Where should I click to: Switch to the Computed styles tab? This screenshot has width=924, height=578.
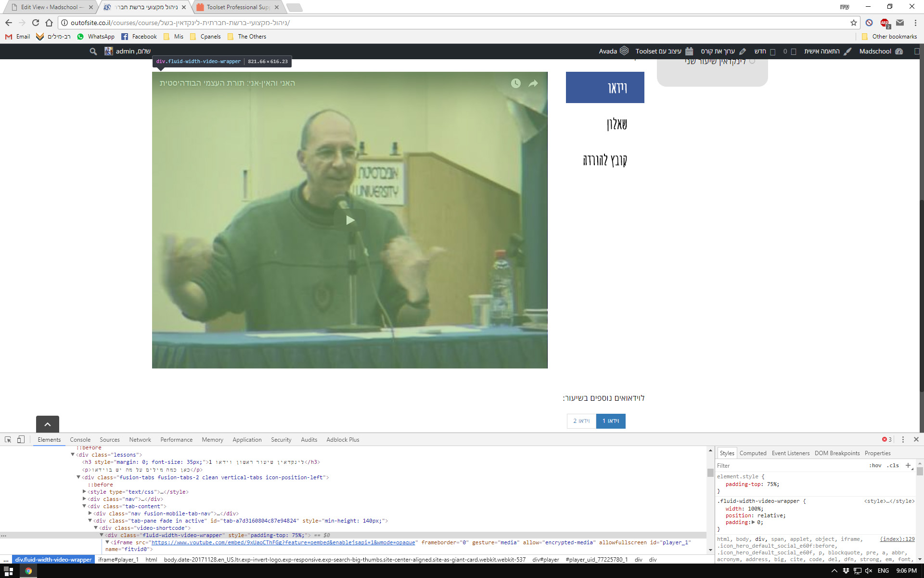(x=753, y=453)
